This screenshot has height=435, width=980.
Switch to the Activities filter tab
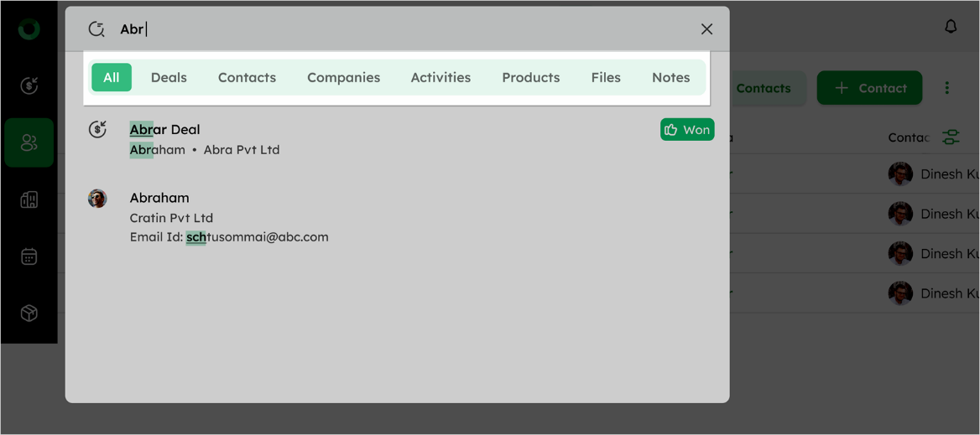[440, 77]
